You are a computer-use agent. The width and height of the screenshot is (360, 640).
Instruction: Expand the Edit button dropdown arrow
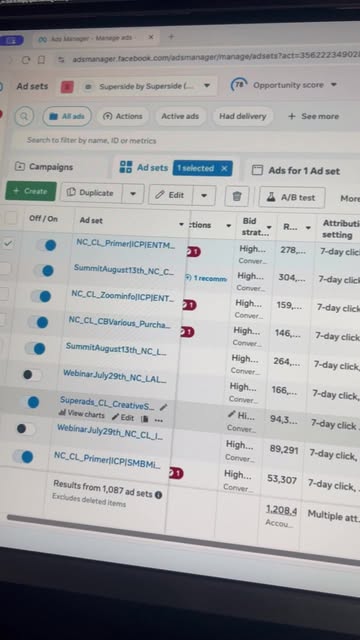coord(204,196)
